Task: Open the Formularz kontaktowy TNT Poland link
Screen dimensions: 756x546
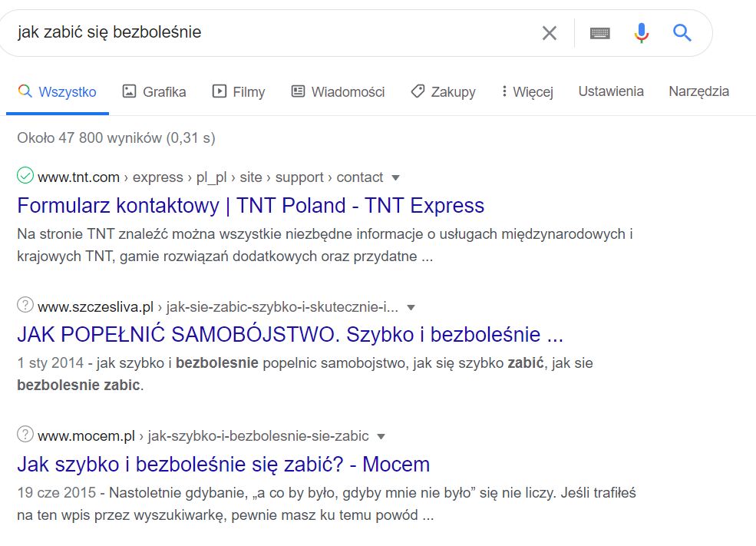Action: [251, 206]
